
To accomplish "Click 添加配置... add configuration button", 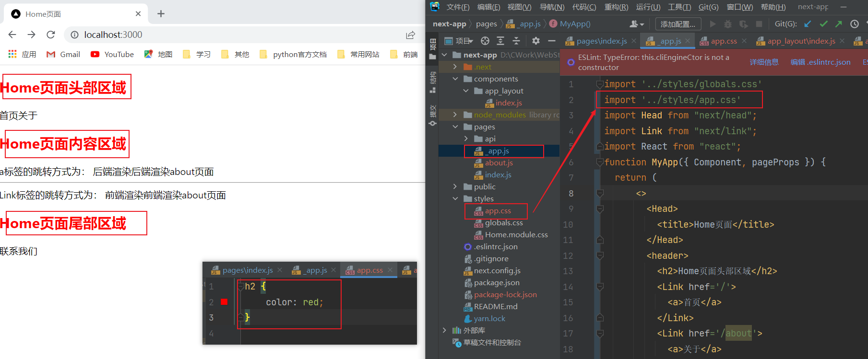I will tap(678, 24).
